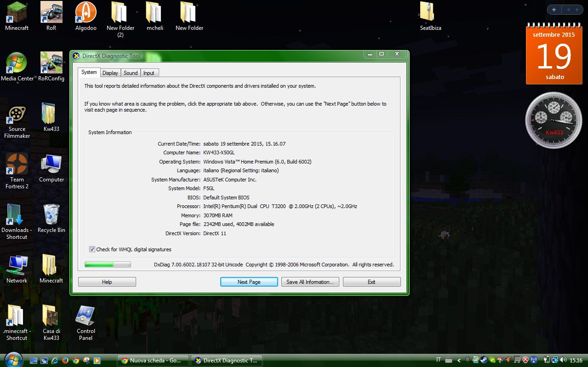Open the Algodoo desktop icon
The height and width of the screenshot is (367, 588).
(86, 16)
